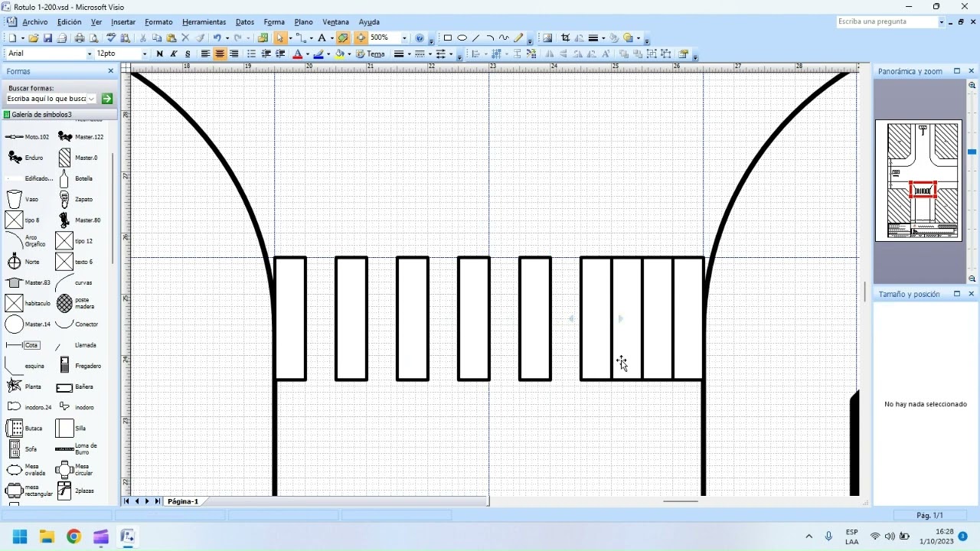Screen dimensions: 980x551
Task: Select the Ellipse drawing tool
Action: pos(462,37)
